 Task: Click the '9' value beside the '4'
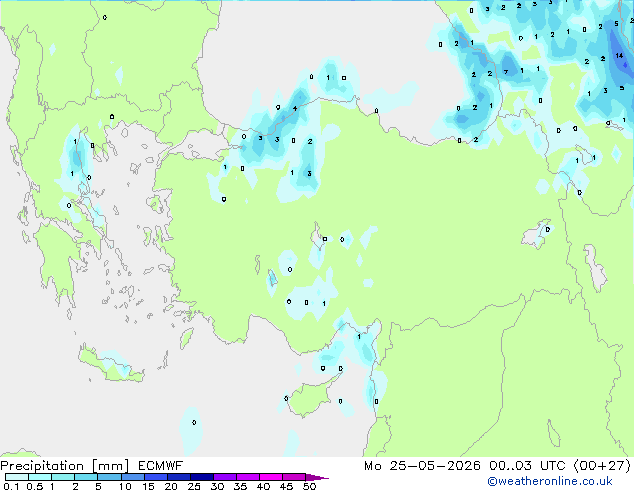[x=278, y=108]
